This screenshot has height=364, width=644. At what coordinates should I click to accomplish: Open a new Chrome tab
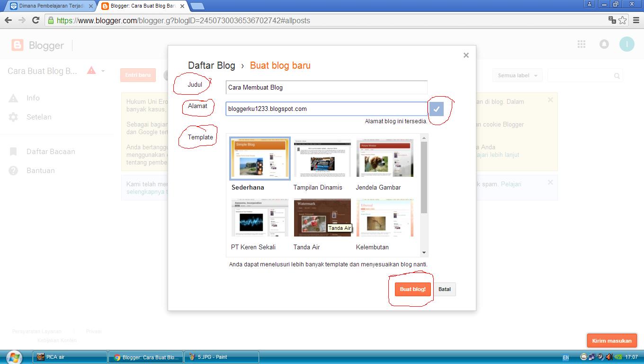[197, 6]
